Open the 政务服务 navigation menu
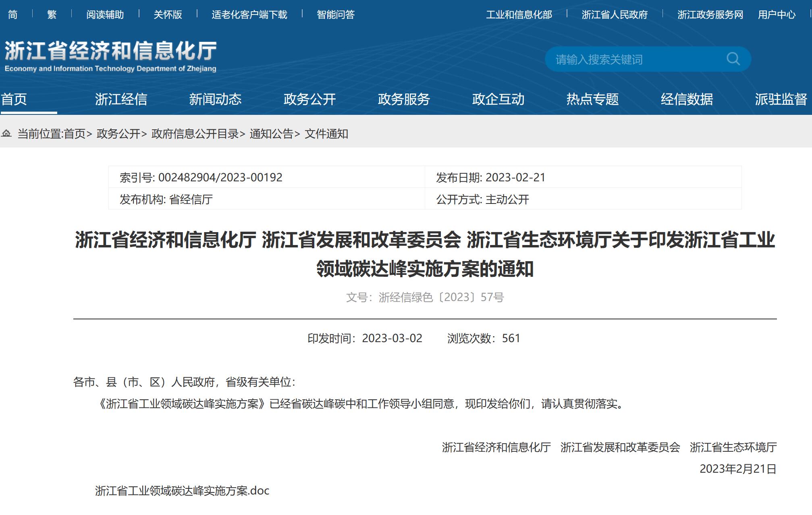Viewport: 812px width, 515px height. (404, 99)
